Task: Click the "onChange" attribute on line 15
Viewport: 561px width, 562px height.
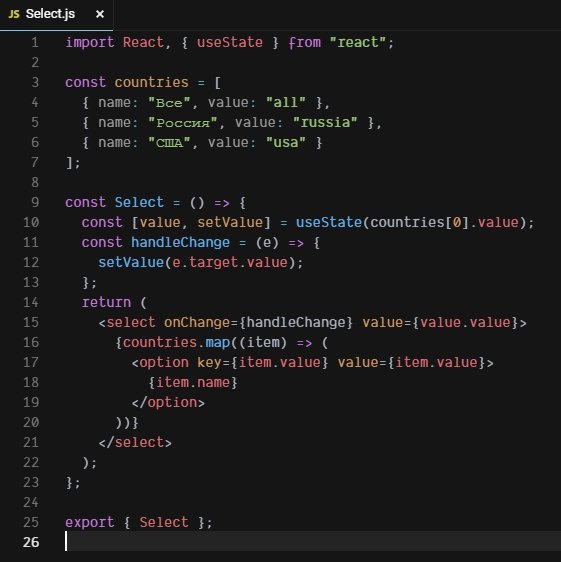Action: tap(197, 323)
